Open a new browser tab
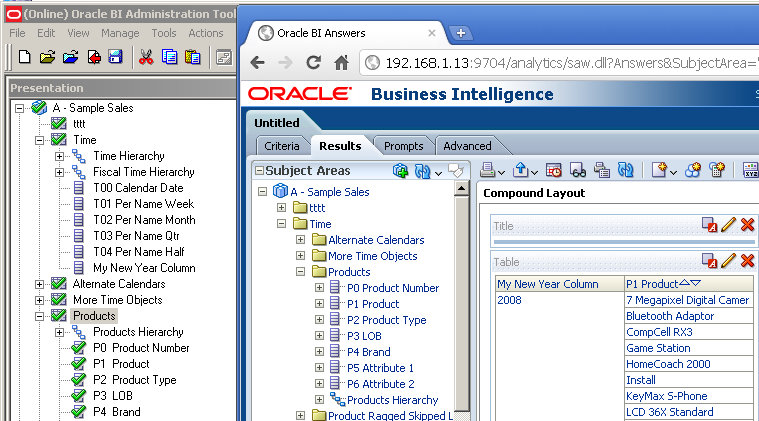 461,33
